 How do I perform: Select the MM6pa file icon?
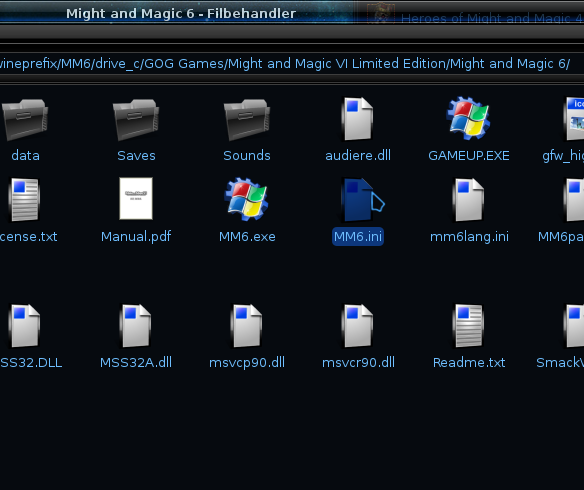coord(574,200)
